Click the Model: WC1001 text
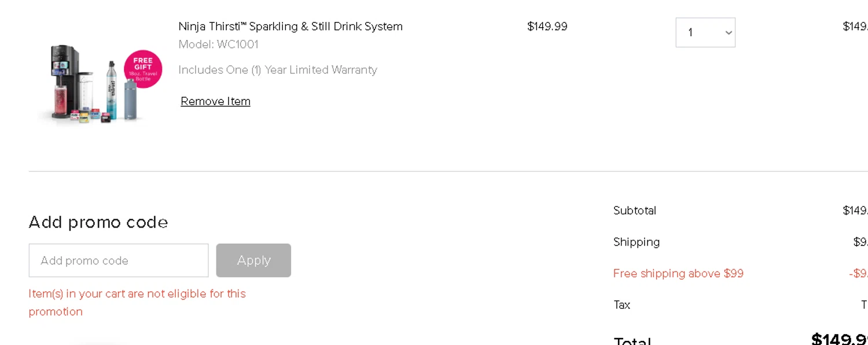This screenshot has width=868, height=345. click(218, 44)
